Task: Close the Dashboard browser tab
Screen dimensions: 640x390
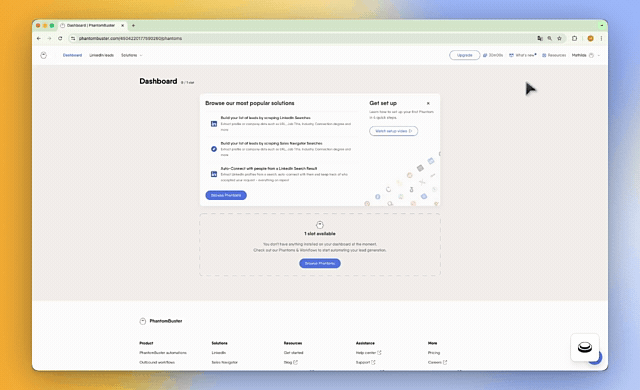Action: click(122, 25)
